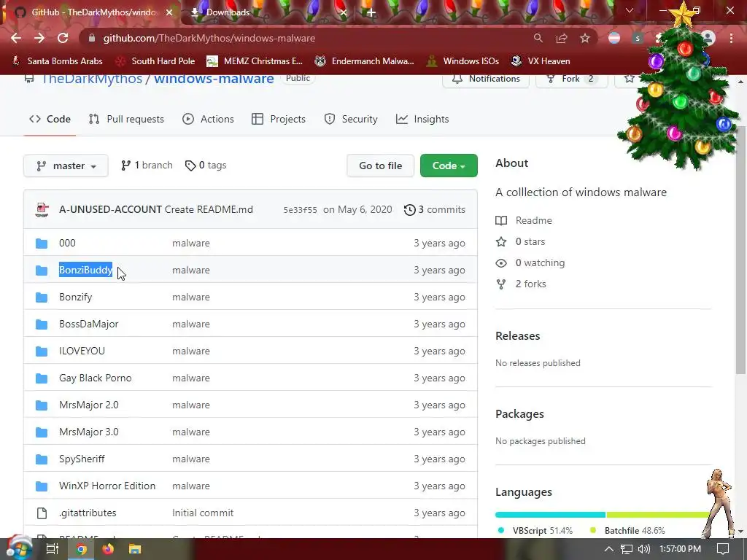Open the BossDaMajor folder
The width and height of the screenshot is (747, 560).
[x=88, y=324]
